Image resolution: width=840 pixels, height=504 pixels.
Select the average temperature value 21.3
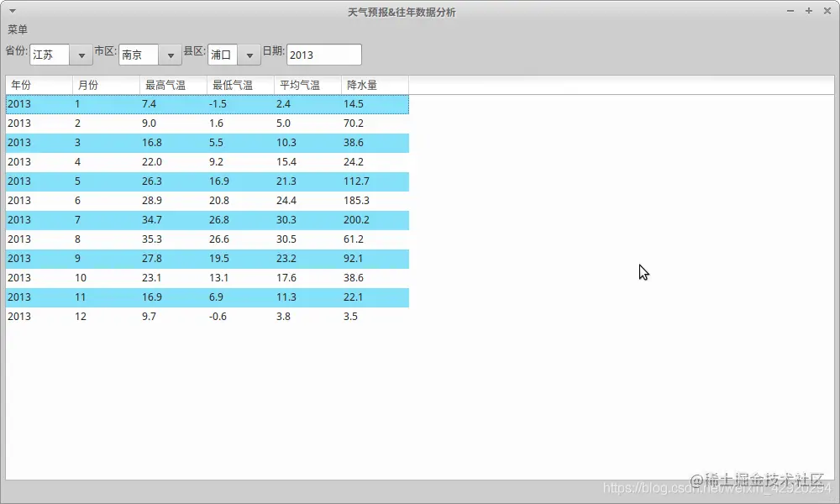(x=286, y=181)
